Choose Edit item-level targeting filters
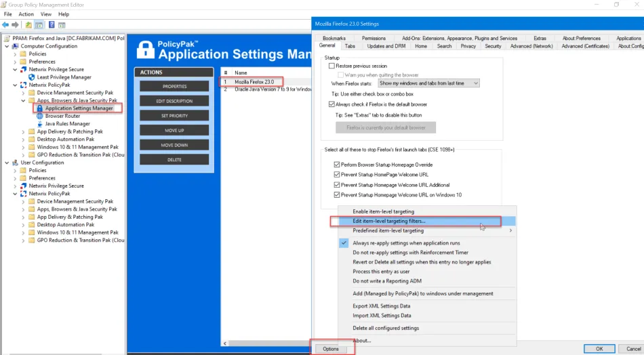 click(x=389, y=222)
